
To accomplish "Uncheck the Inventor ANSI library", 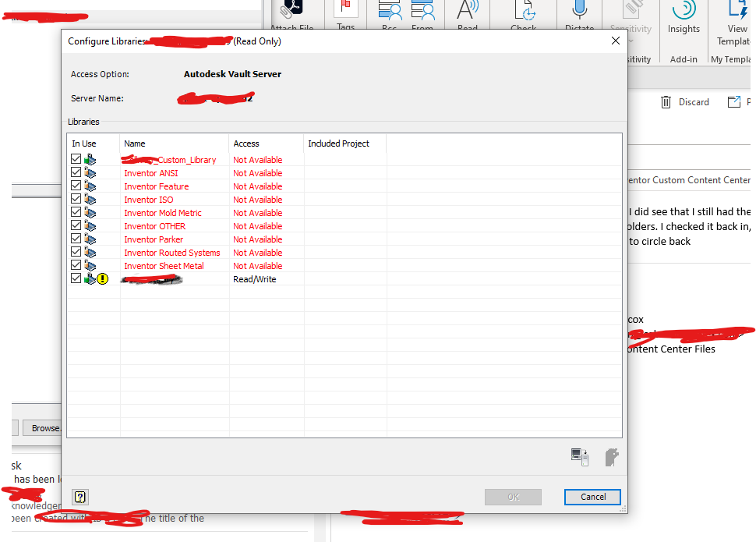I will coord(76,172).
